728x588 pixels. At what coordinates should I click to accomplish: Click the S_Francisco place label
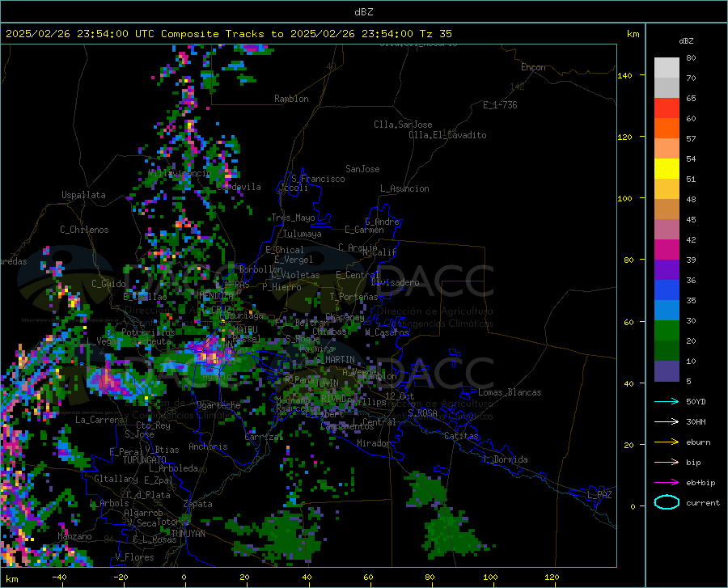[318, 179]
